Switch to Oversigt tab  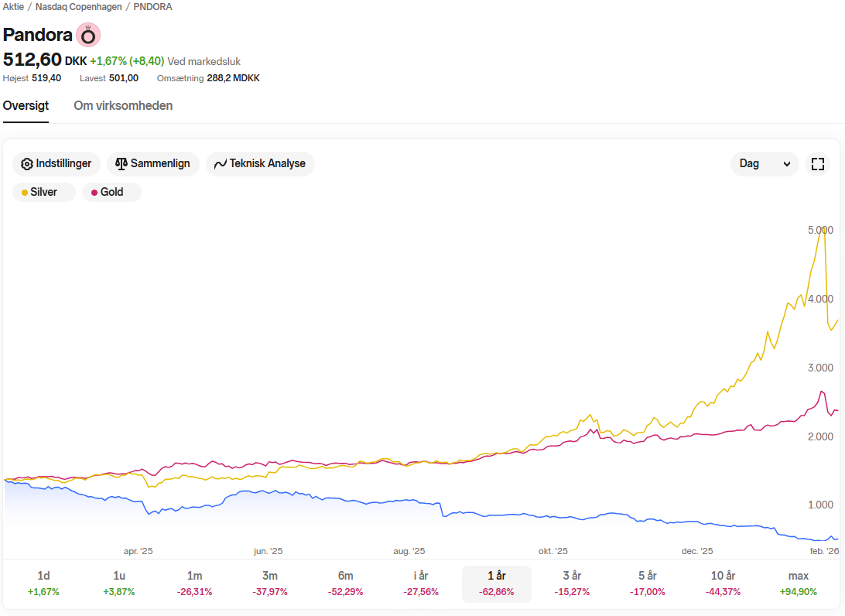pyautogui.click(x=26, y=105)
